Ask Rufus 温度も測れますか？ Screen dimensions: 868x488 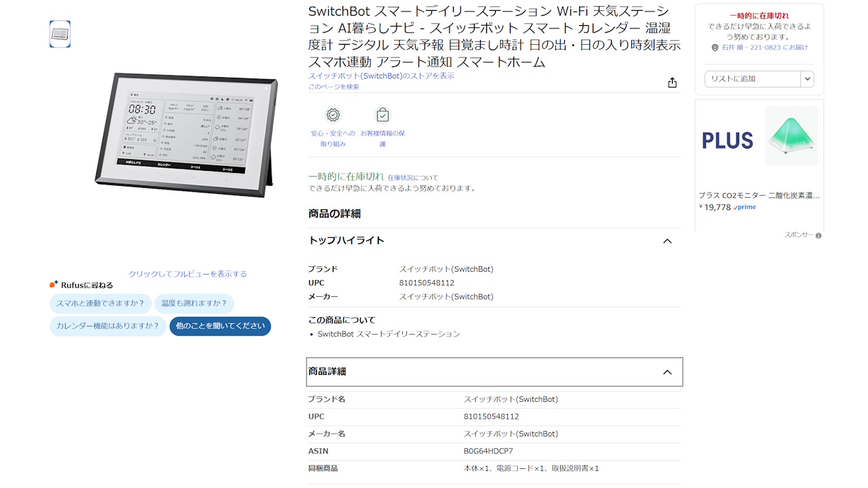(x=195, y=304)
